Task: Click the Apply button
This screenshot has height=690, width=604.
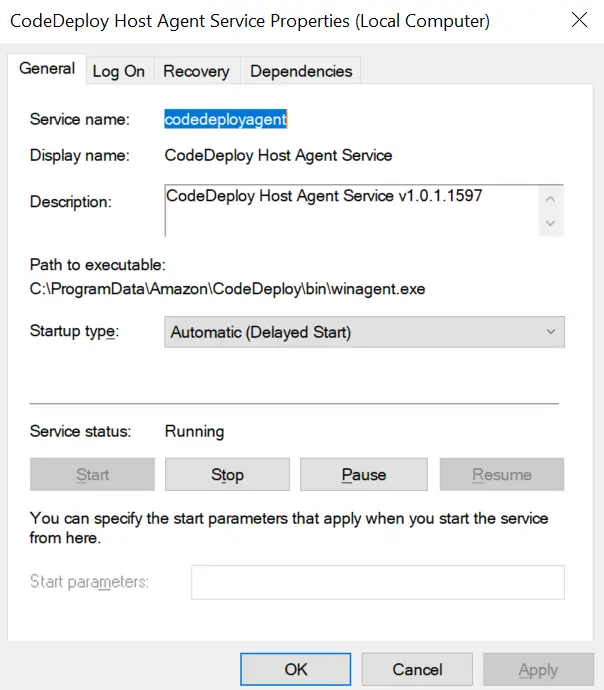Action: [x=538, y=669]
